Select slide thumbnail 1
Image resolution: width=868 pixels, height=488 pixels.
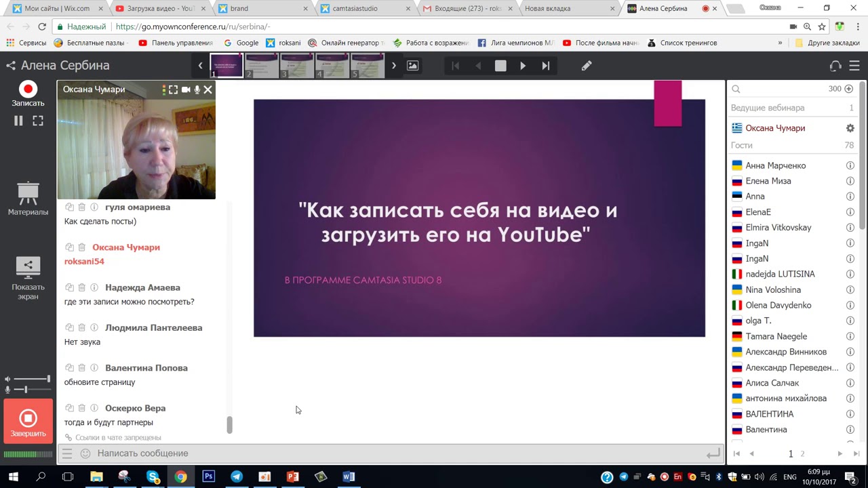tap(226, 66)
